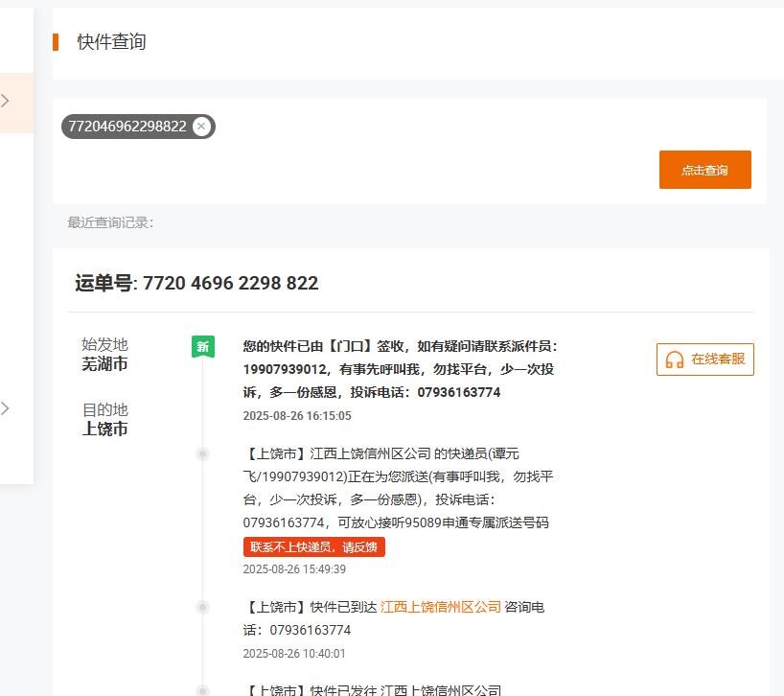
Task: Click inside tracking number input area
Action: click(409, 151)
